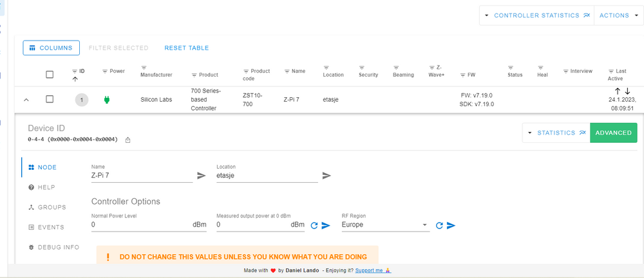Screen dimensions: 644x278
Task: Click send arrow next to Location field
Action: pyautogui.click(x=327, y=175)
